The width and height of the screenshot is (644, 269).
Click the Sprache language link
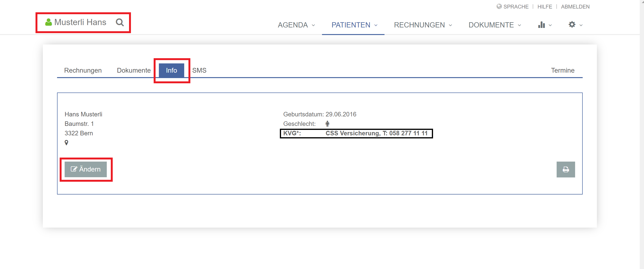pos(516,7)
